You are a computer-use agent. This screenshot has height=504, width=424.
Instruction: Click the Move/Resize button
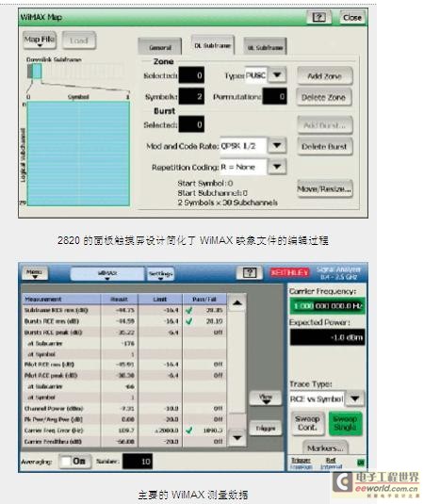(x=325, y=188)
